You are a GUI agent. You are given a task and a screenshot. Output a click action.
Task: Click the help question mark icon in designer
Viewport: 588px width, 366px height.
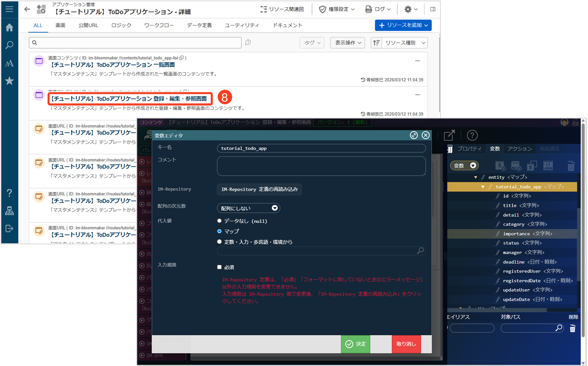pos(472,136)
